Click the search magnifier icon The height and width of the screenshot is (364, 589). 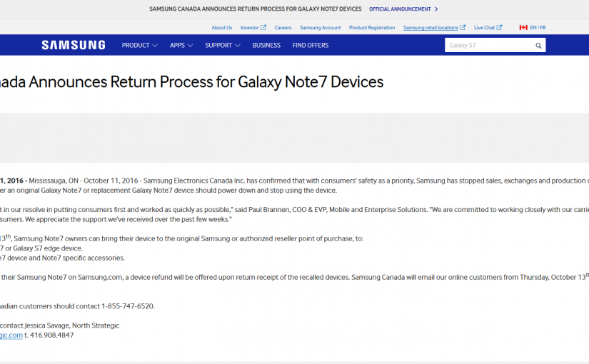click(538, 46)
